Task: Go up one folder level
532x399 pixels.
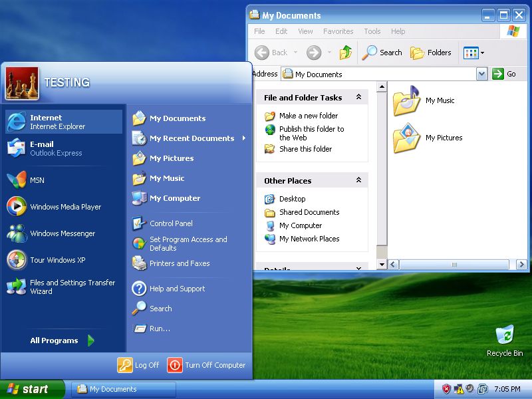Action: (346, 53)
